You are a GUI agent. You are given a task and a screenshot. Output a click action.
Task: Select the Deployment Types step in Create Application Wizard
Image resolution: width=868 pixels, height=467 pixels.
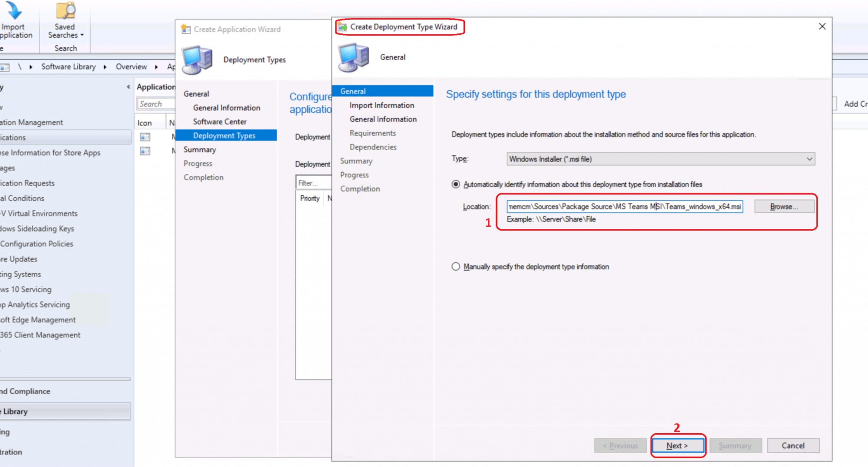point(224,135)
